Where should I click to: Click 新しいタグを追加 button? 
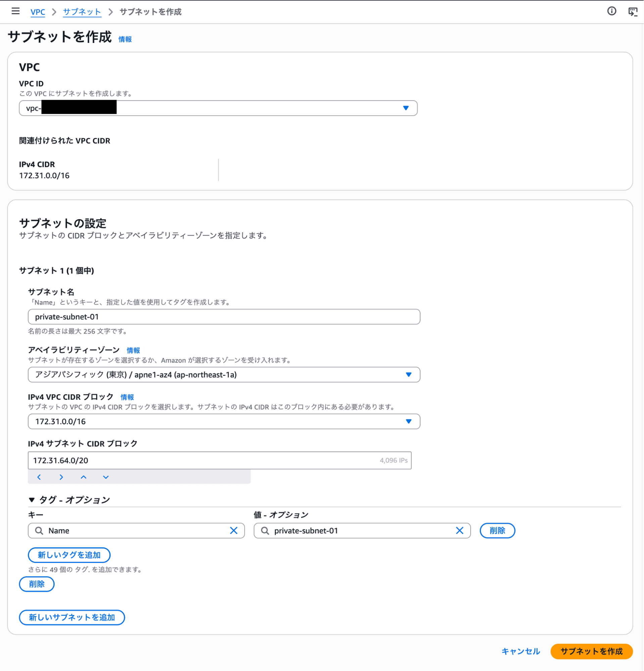pyautogui.click(x=69, y=555)
